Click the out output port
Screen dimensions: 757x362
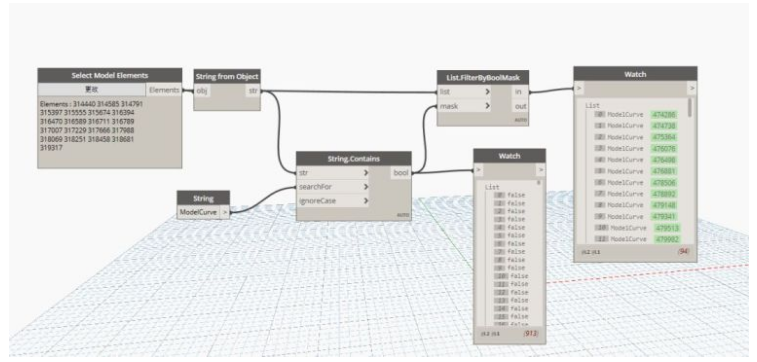pos(520,106)
